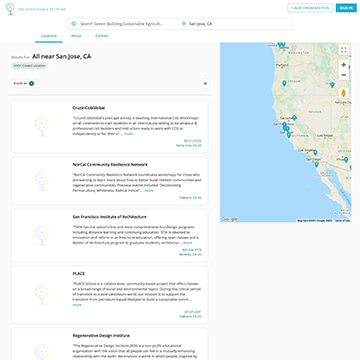Expand 'more' in CruzinCobGlobal description
Screen dimensions: 360x360
point(128,134)
